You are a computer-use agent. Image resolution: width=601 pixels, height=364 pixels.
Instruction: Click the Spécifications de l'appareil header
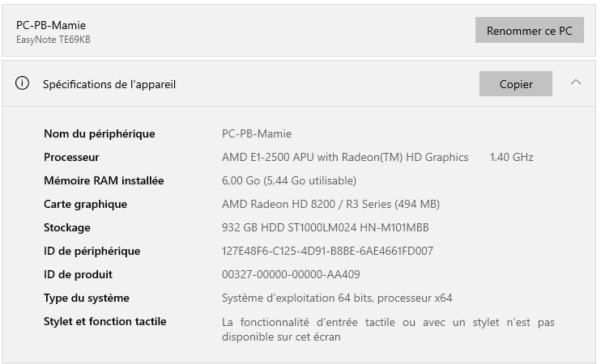[109, 84]
